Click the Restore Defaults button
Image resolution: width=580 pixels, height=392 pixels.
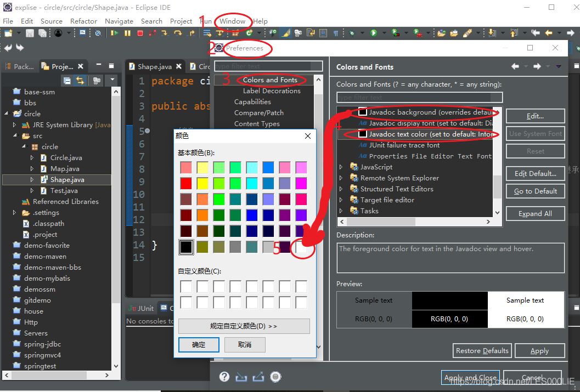(482, 351)
